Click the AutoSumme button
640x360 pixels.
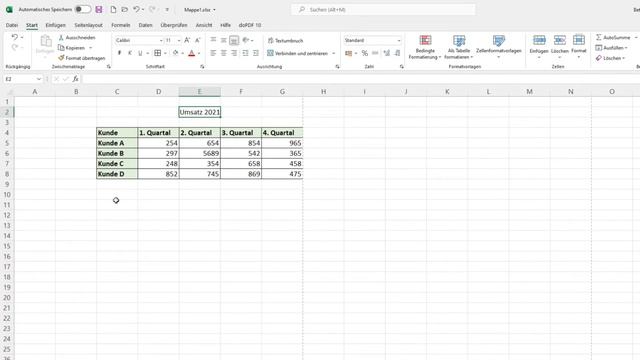pos(613,38)
